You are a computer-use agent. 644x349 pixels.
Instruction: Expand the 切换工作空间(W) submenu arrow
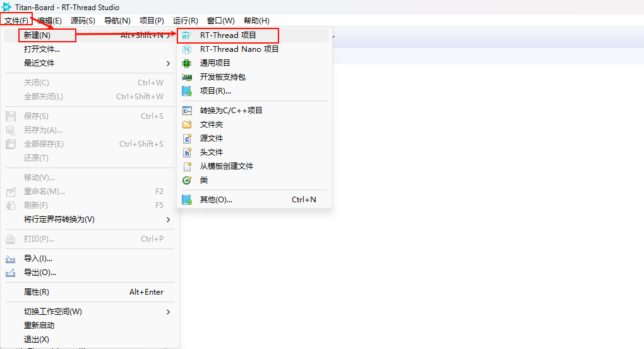168,312
